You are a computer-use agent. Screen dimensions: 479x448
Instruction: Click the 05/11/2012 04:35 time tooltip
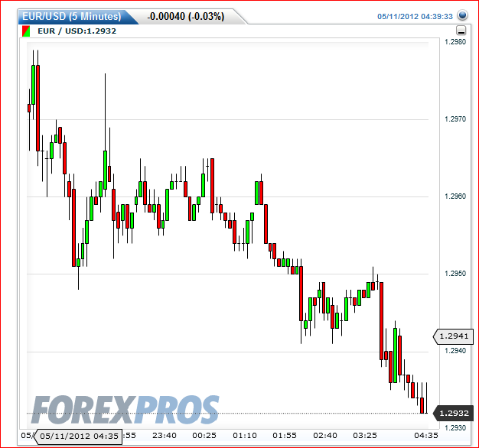pyautogui.click(x=78, y=436)
